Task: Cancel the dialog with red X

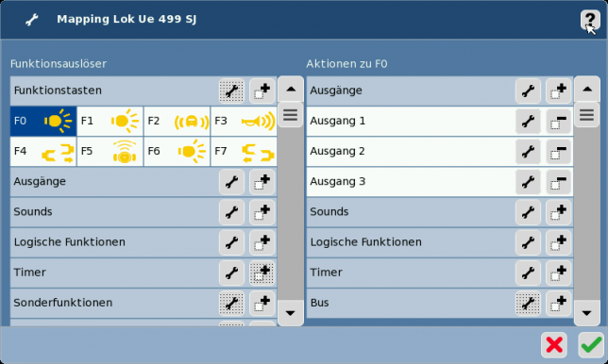Action: coord(554,344)
